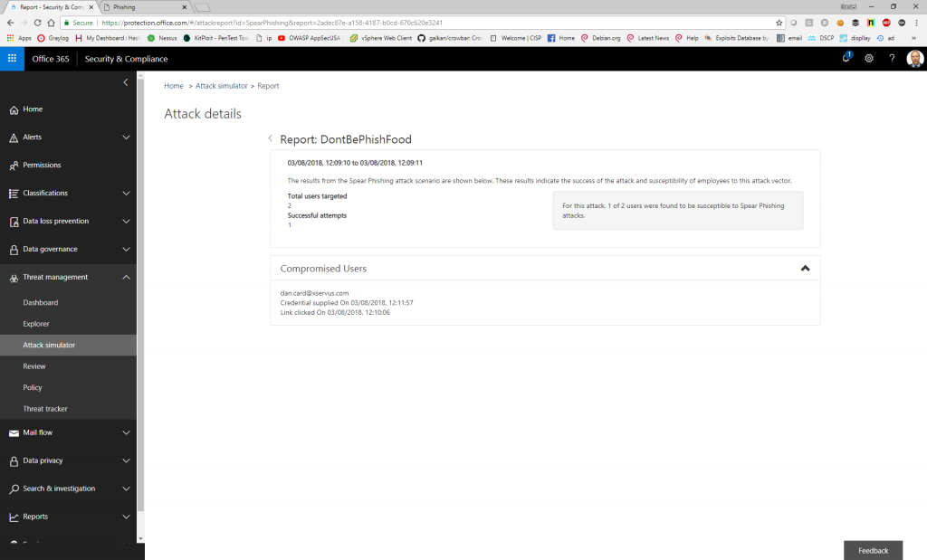927x560 pixels.
Task: Collapse the Compromised Users panel
Action: click(x=804, y=268)
